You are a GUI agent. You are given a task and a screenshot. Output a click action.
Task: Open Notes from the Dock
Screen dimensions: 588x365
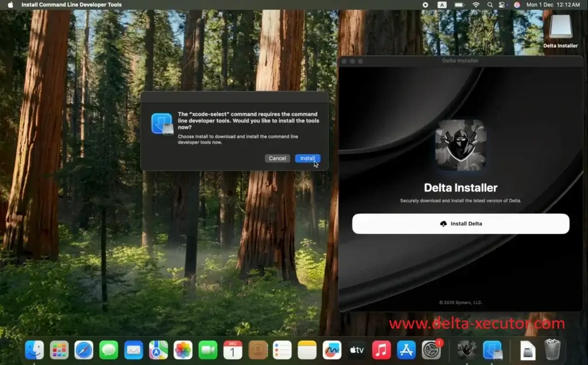307,350
